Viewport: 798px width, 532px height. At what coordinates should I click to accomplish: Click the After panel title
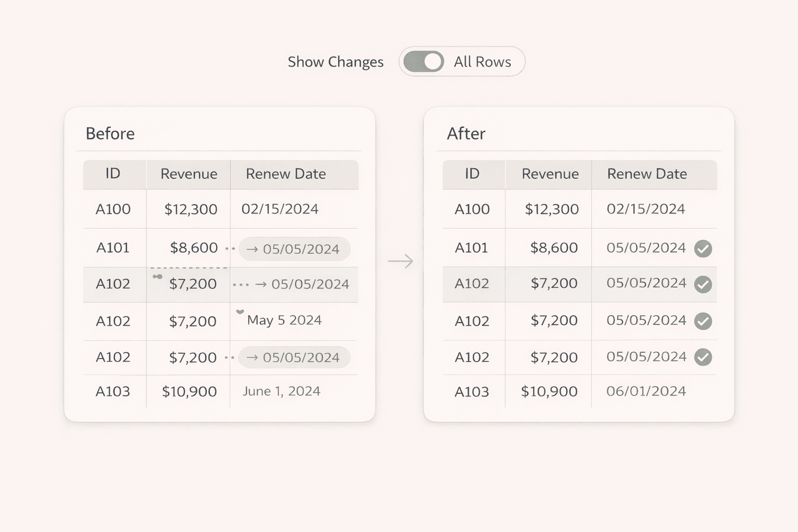click(x=466, y=134)
